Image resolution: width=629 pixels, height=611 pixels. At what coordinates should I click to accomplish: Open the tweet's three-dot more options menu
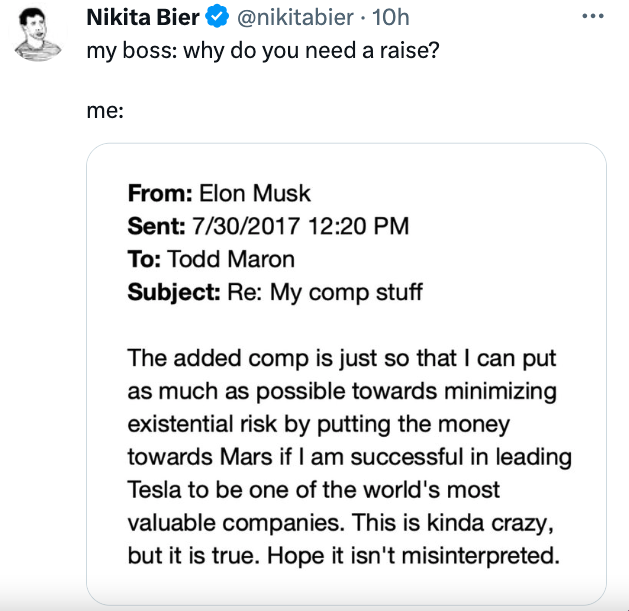593,18
